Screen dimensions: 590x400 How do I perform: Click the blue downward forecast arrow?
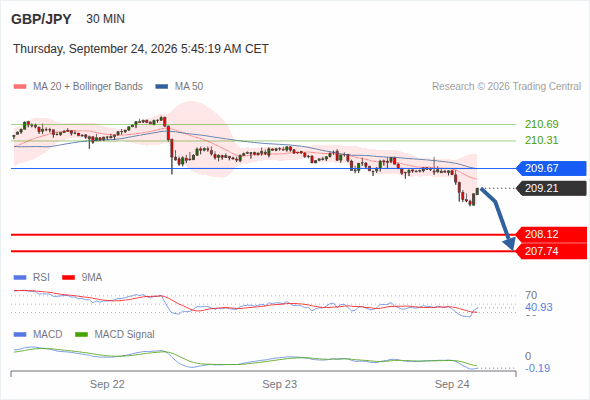(x=498, y=219)
